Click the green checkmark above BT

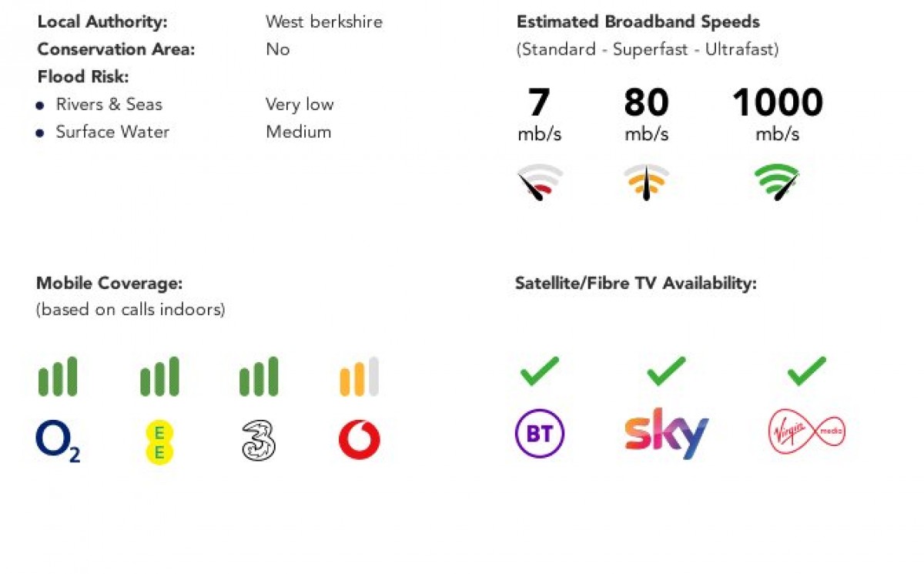[x=540, y=371]
